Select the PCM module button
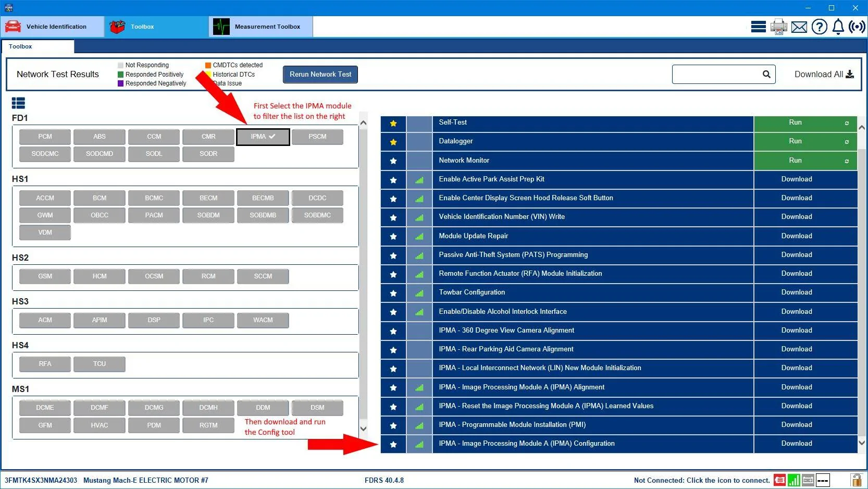Viewport: 868px width, 489px height. 45,137
